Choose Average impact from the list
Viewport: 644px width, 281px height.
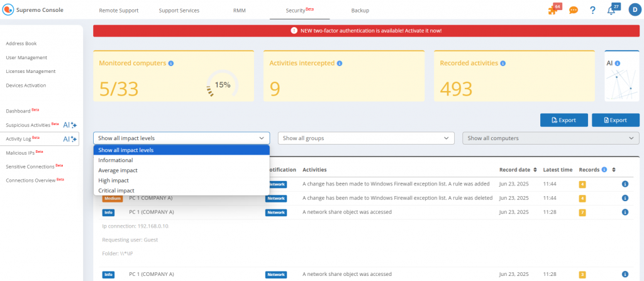point(182,170)
